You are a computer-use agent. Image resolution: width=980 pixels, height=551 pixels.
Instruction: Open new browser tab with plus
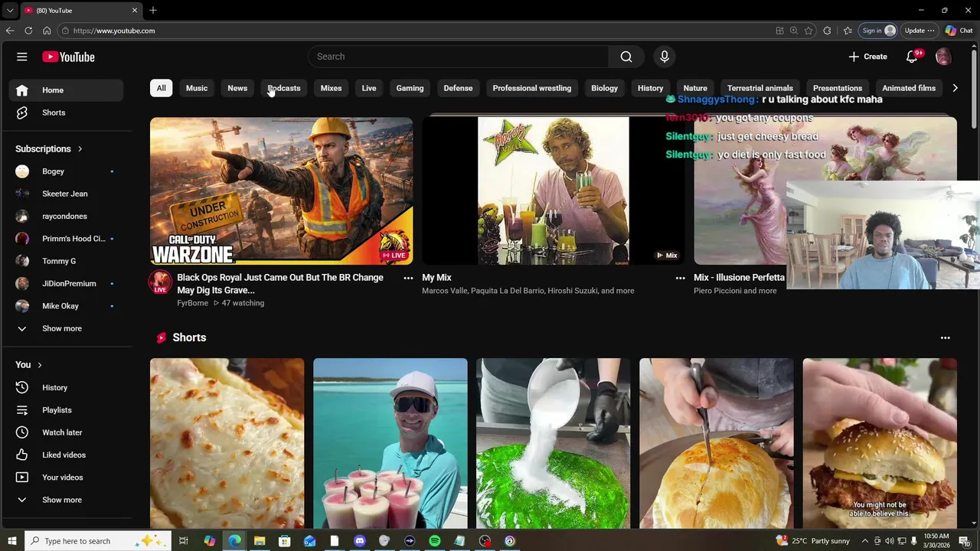click(153, 10)
